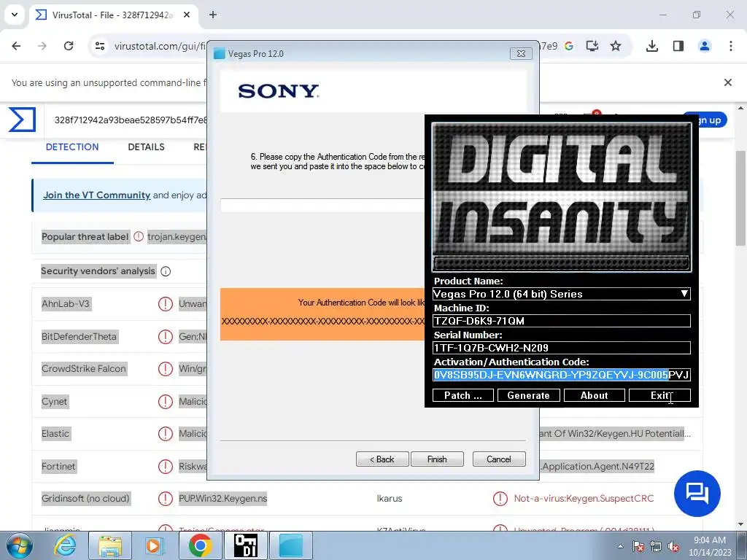
Task: Show hidden system tray icons
Action: 620,546
